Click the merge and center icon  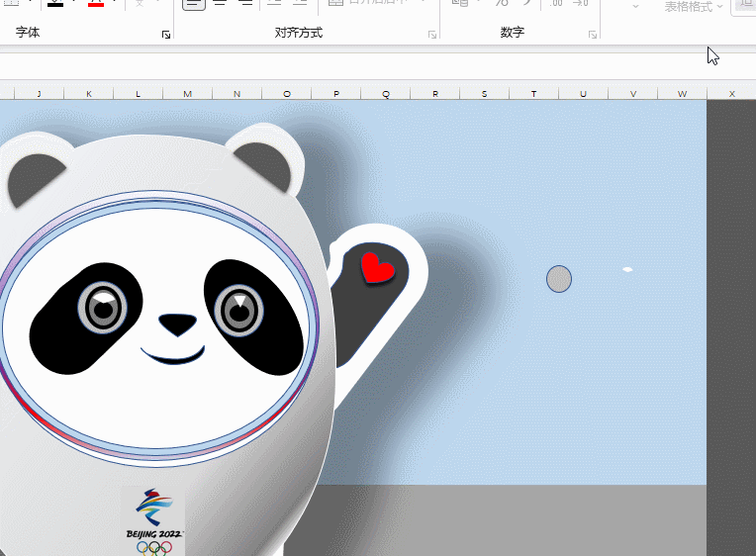click(336, 2)
